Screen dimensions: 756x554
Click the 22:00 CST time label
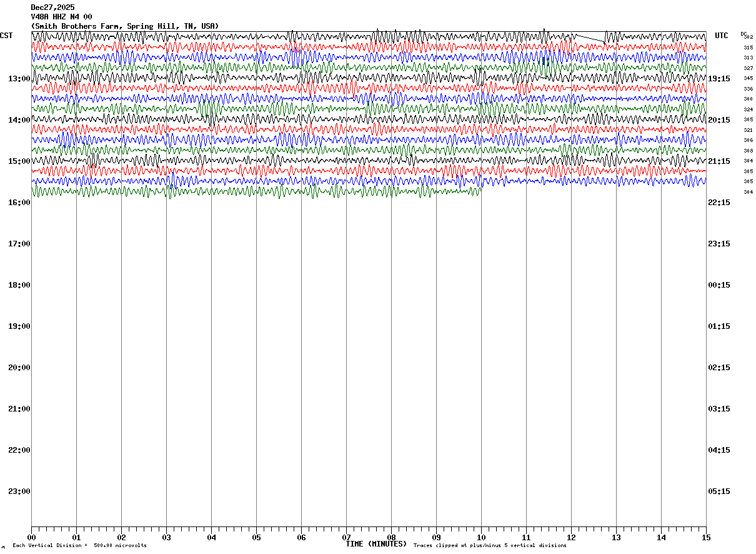pos(19,450)
